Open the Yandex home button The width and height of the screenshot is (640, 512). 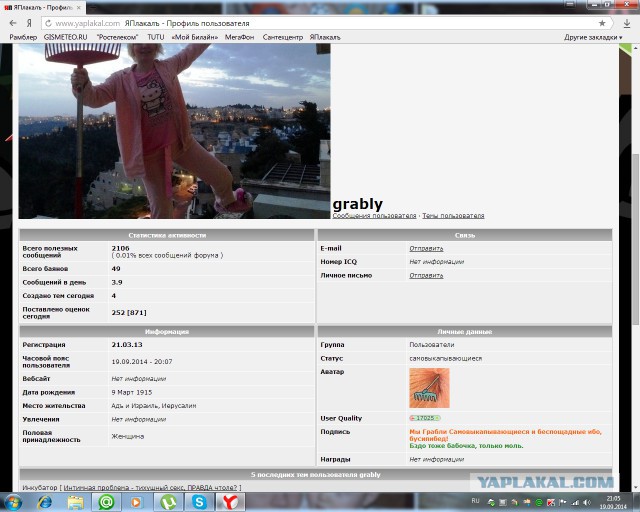[x=29, y=23]
